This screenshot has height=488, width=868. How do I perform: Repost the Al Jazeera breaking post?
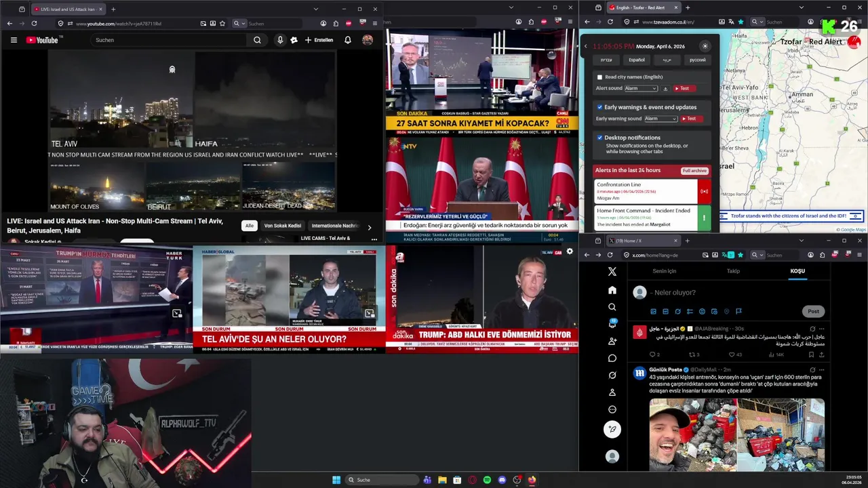pos(694,354)
